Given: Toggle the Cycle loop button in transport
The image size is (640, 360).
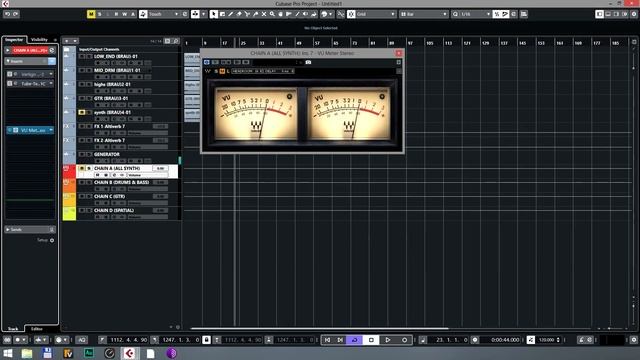Looking at the screenshot, I should (x=355, y=340).
